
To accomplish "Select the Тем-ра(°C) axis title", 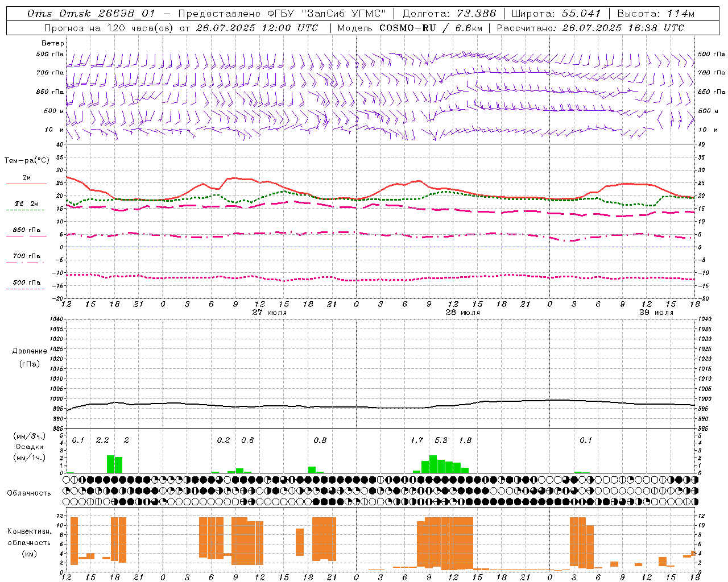I will coord(27,161).
